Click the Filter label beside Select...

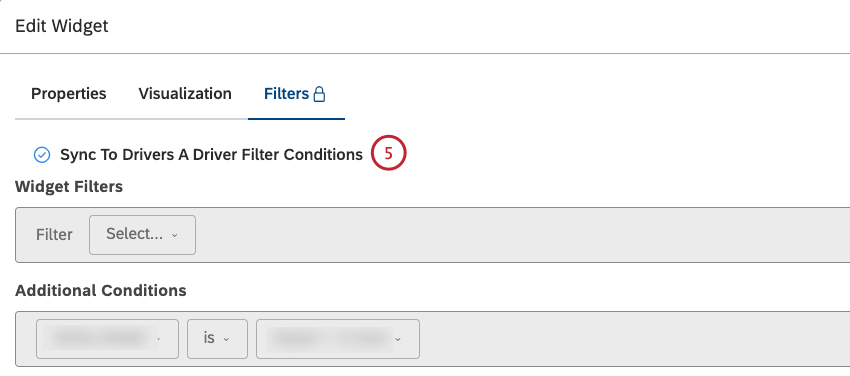[54, 235]
